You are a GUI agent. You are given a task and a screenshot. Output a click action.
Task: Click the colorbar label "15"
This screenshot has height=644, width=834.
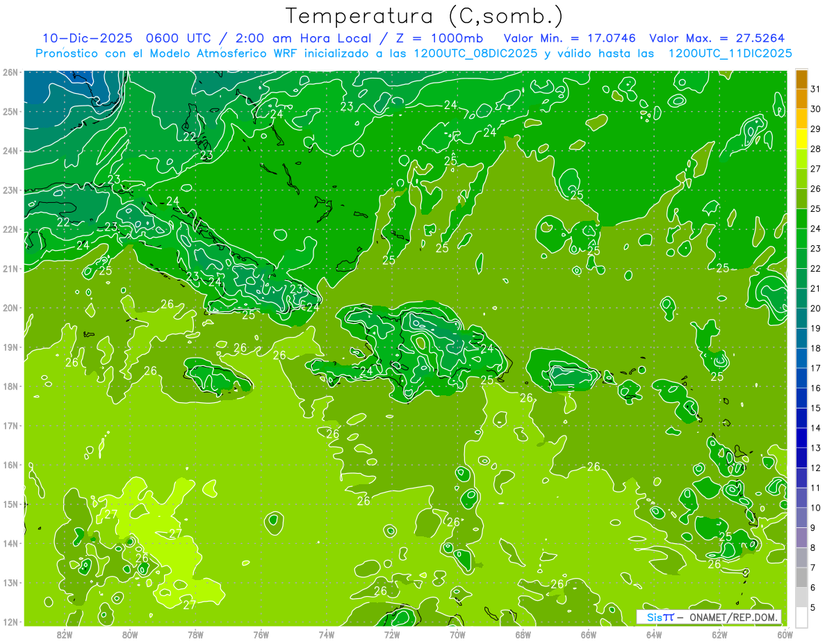(x=816, y=408)
